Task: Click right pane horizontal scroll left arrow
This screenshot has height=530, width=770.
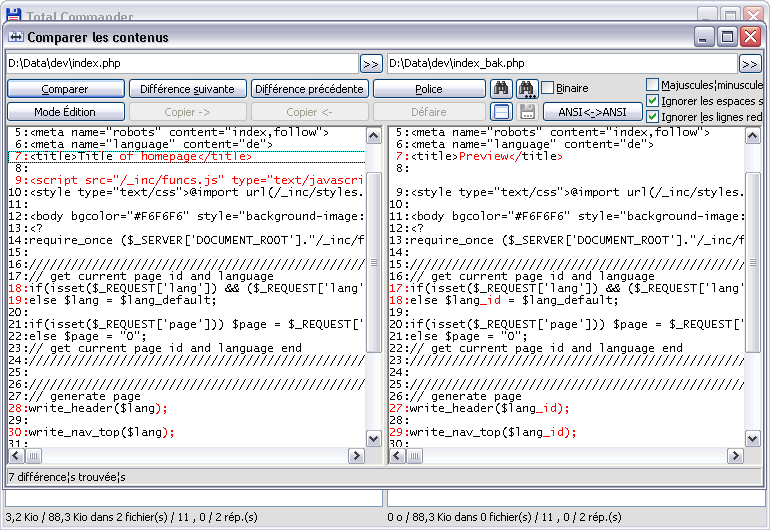Action: [397, 456]
